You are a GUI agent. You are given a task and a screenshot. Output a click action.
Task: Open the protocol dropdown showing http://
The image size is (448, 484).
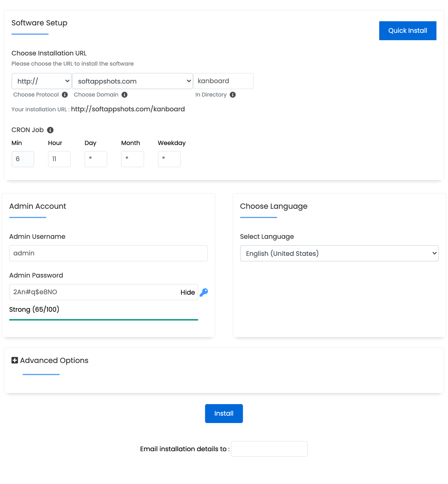pyautogui.click(x=41, y=81)
